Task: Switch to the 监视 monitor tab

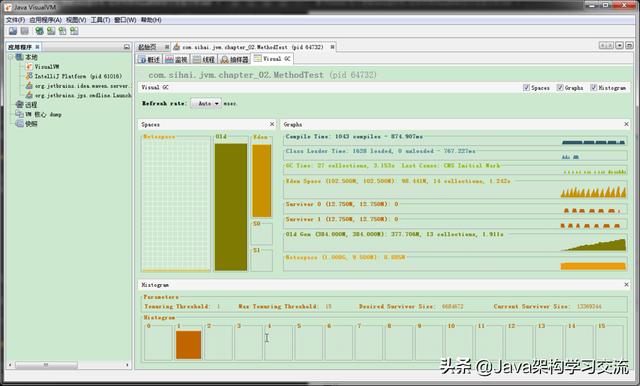Action: pyautogui.click(x=176, y=60)
